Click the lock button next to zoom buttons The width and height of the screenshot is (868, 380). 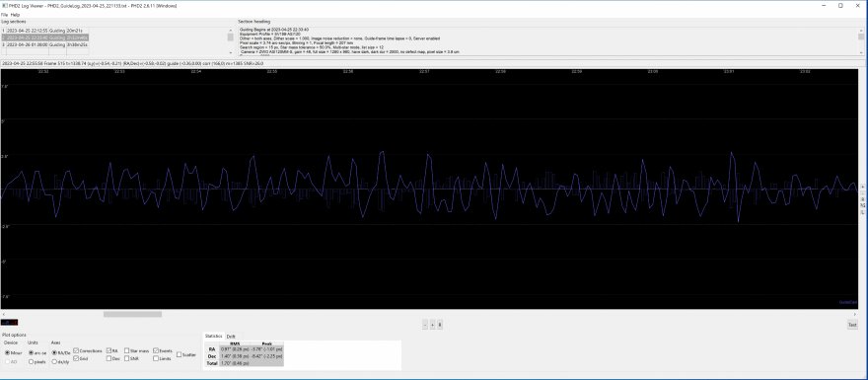point(440,325)
